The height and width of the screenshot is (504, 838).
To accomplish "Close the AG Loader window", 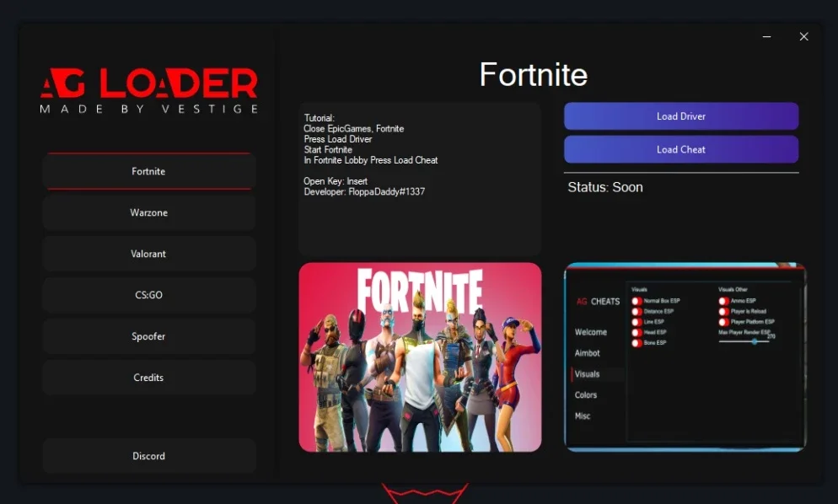I will pos(803,36).
